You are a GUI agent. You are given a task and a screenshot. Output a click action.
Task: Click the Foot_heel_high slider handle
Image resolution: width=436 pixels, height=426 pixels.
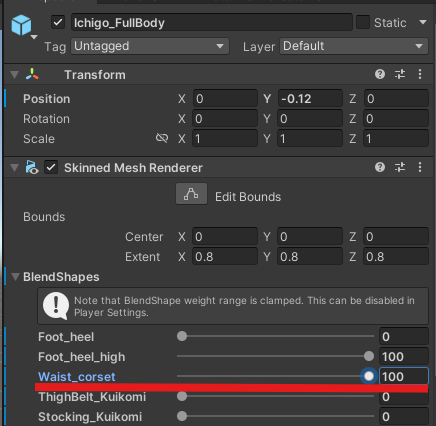point(369,356)
